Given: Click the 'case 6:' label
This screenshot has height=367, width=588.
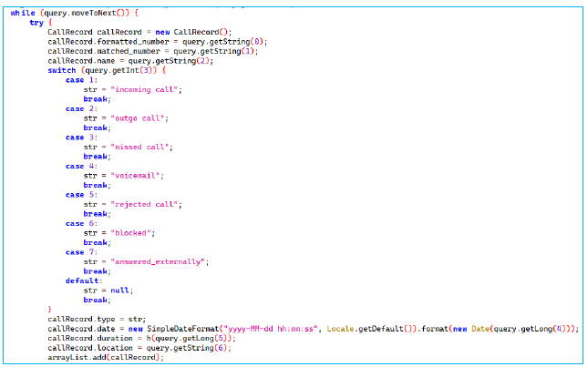Looking at the screenshot, I should [81, 224].
